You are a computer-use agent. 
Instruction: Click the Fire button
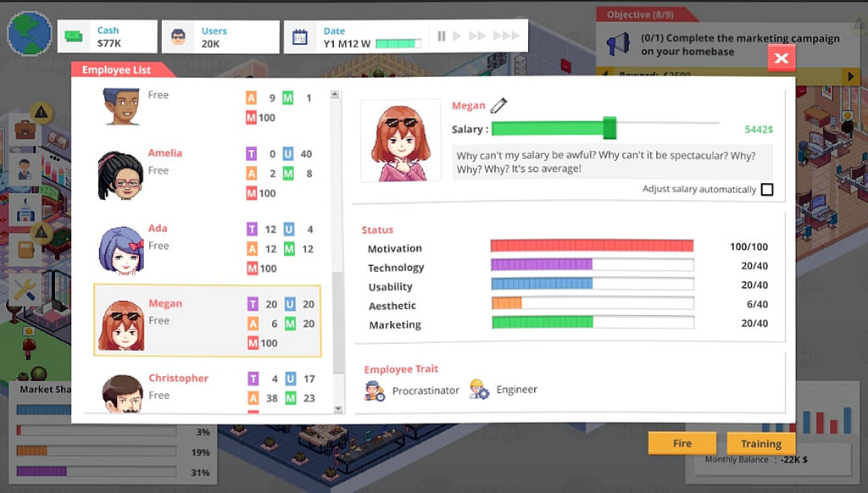point(682,443)
